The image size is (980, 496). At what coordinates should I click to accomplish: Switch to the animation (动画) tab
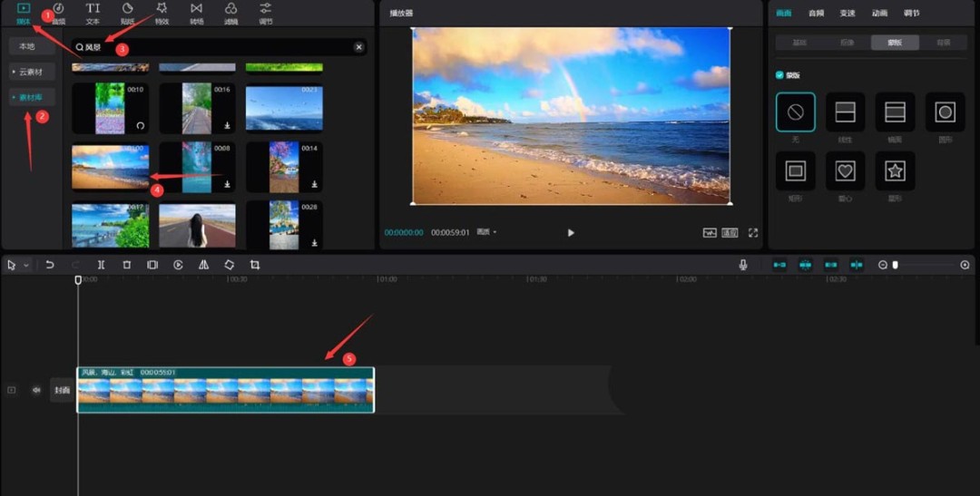pyautogui.click(x=879, y=13)
